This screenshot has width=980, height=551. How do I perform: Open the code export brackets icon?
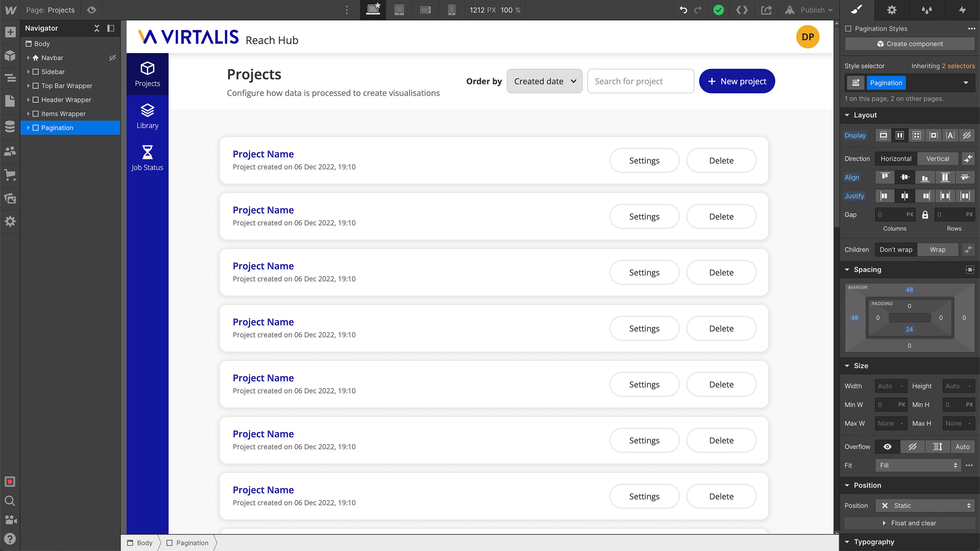click(x=742, y=10)
